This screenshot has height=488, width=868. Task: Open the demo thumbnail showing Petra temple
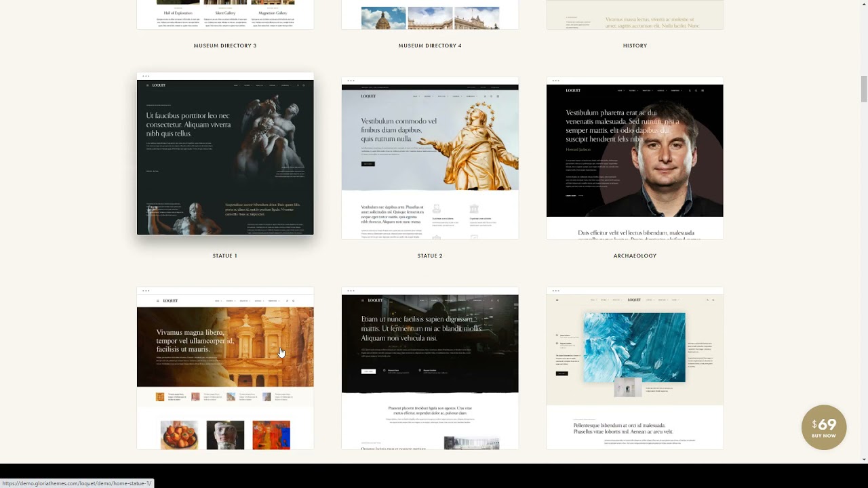(225, 368)
